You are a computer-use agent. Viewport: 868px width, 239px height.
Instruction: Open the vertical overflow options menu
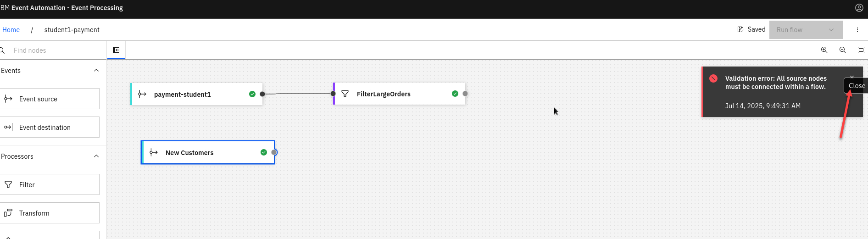[857, 30]
